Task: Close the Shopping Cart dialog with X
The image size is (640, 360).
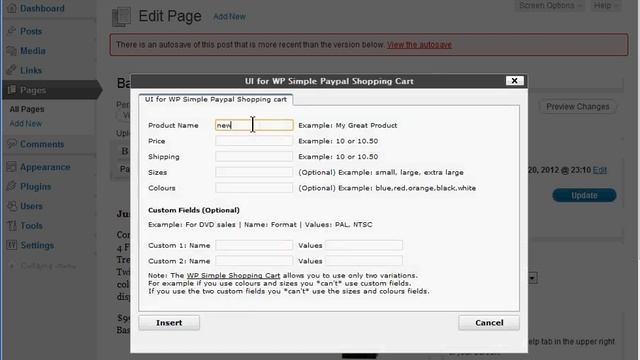Action: pyautogui.click(x=514, y=81)
